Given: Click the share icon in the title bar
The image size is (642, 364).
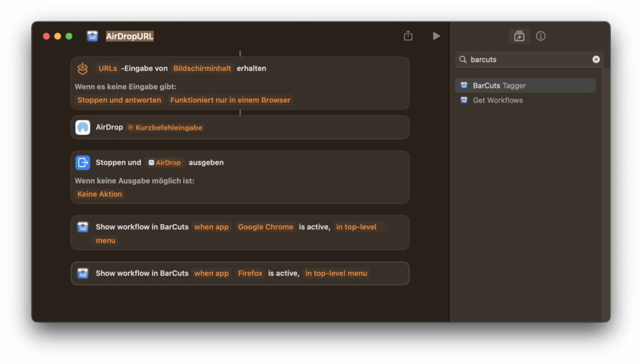Looking at the screenshot, I should [x=408, y=36].
